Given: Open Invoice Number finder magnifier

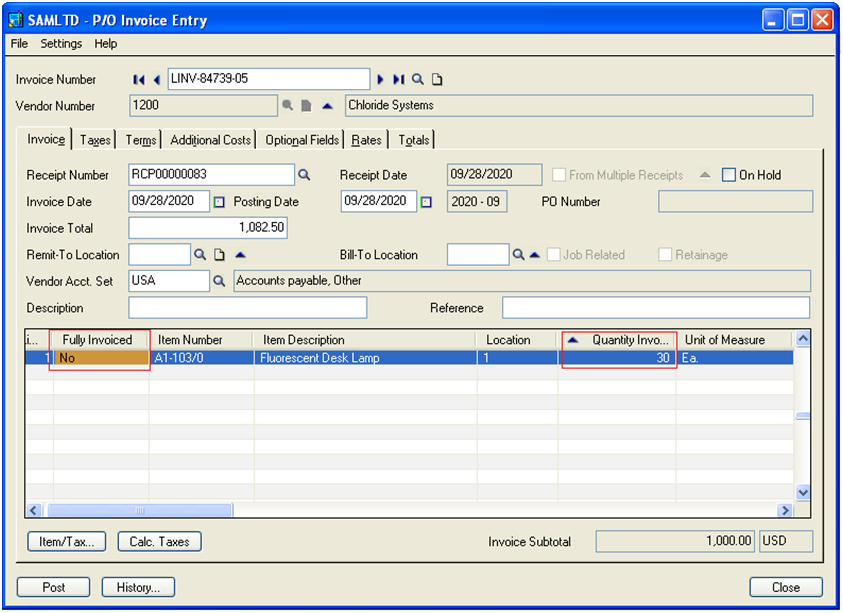Looking at the screenshot, I should [x=418, y=80].
